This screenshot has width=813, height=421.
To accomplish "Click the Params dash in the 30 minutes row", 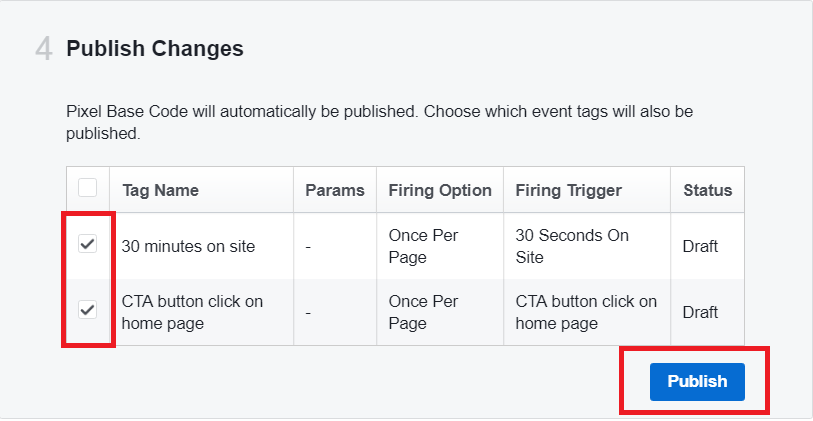I will [x=308, y=247].
